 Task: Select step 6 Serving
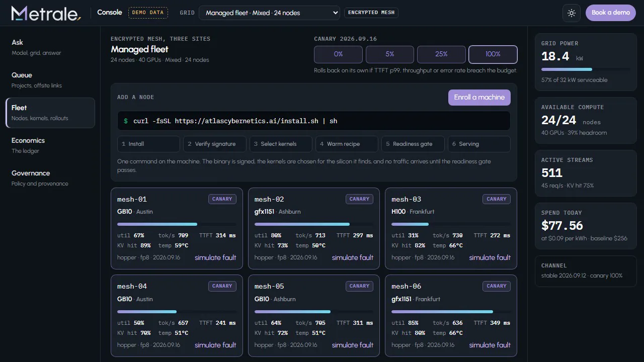click(x=479, y=144)
